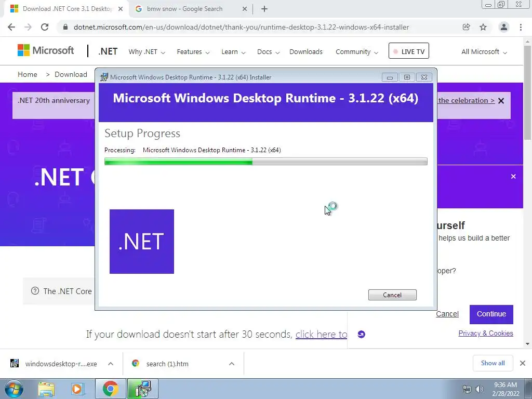
Task: Click the padlock site info icon
Action: (65, 27)
